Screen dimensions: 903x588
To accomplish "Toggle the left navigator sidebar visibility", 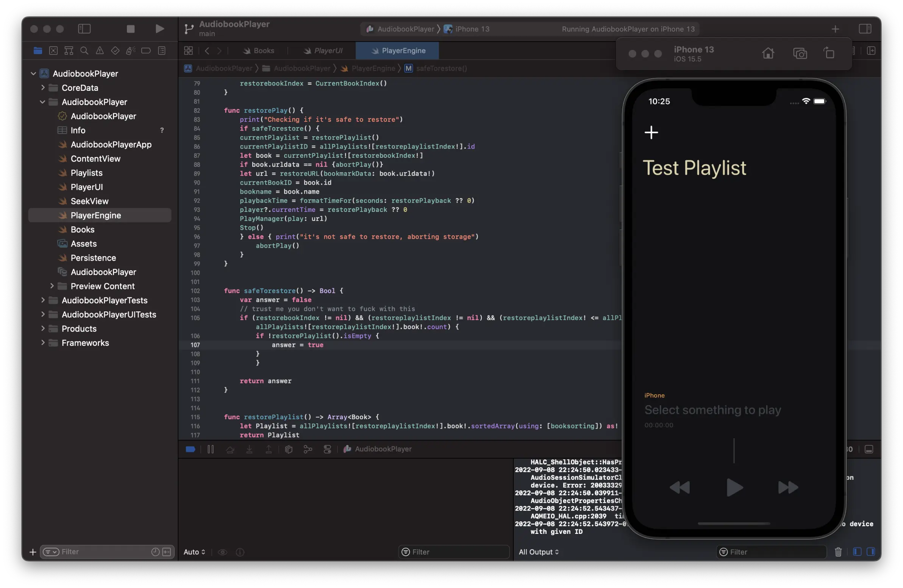I will click(x=84, y=29).
